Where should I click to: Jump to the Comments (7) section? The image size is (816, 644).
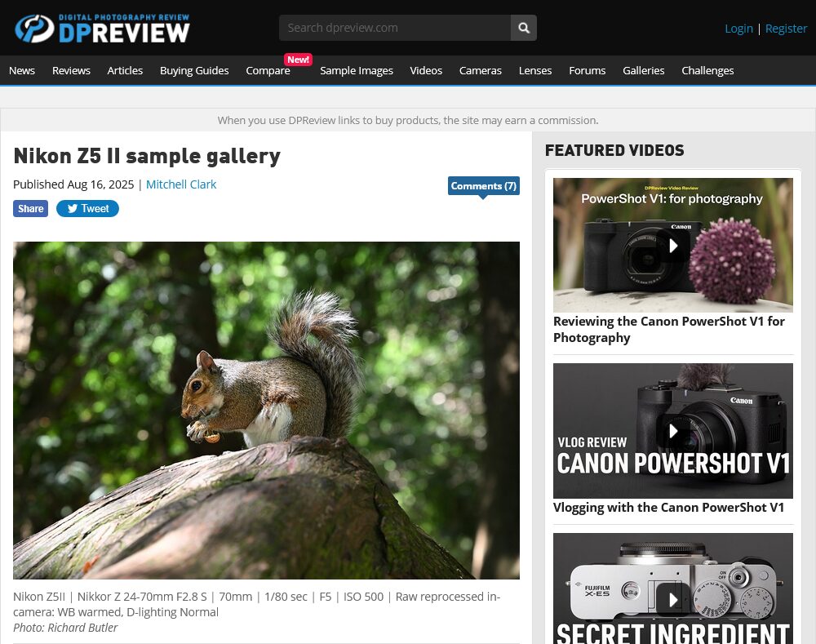click(483, 186)
